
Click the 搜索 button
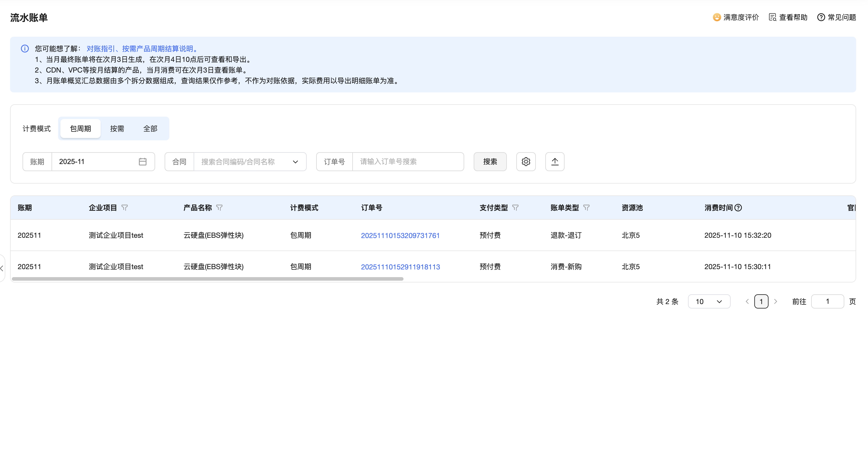pos(490,162)
